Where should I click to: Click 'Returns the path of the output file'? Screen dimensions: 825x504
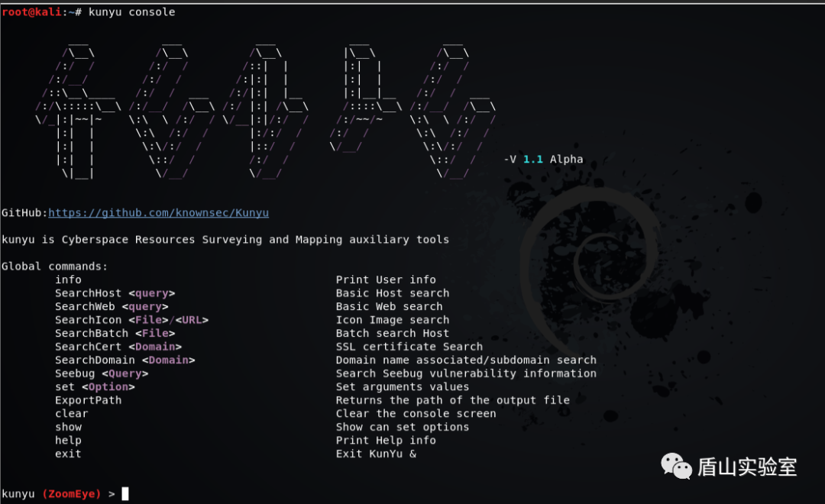click(x=452, y=400)
